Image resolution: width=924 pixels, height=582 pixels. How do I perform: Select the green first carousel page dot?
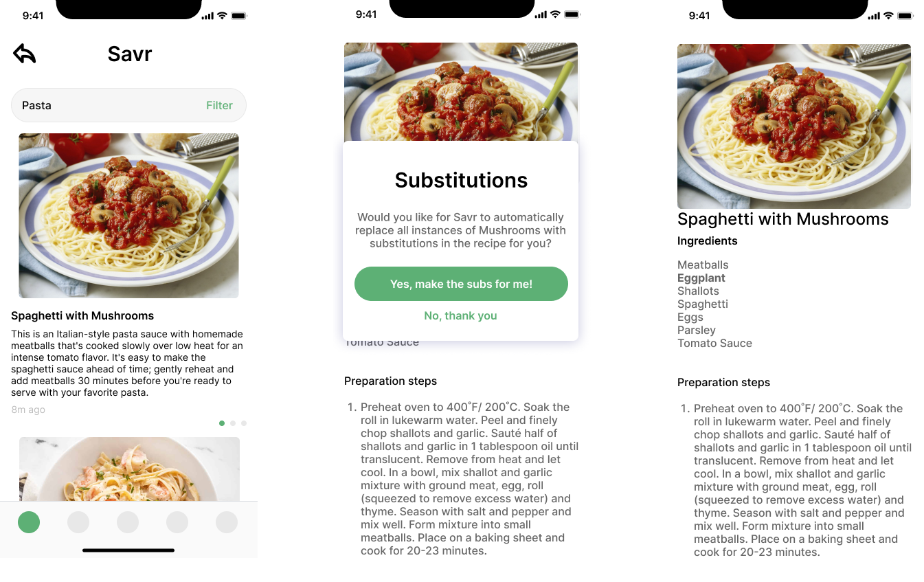(x=222, y=423)
